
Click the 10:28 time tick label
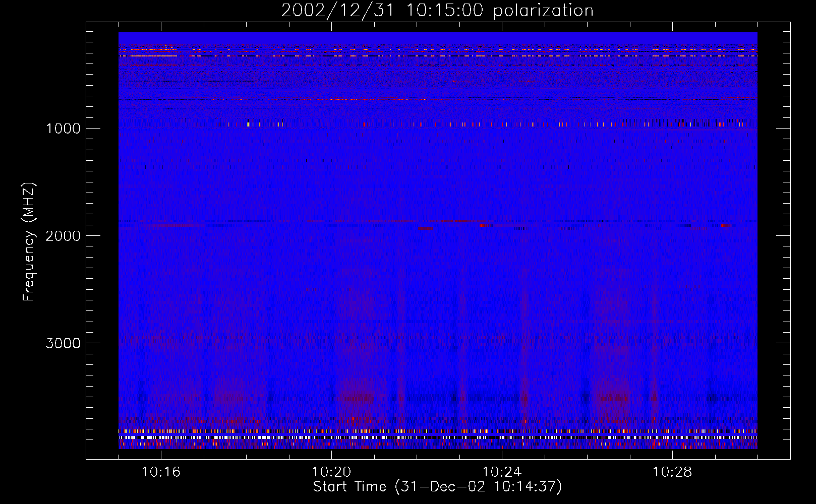tap(672, 472)
